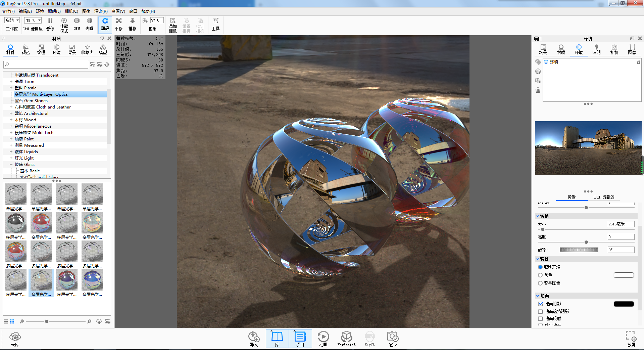
Task: Select the tumble (翻滚) camera tool
Action: coord(105,25)
